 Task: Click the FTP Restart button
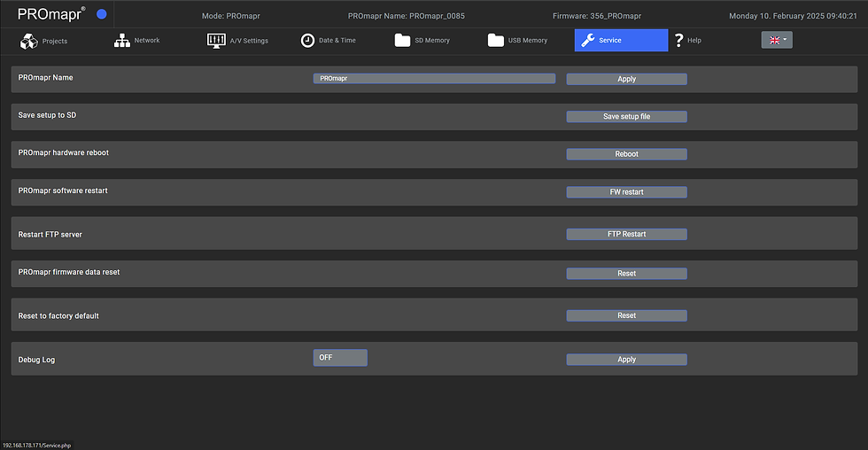click(627, 234)
